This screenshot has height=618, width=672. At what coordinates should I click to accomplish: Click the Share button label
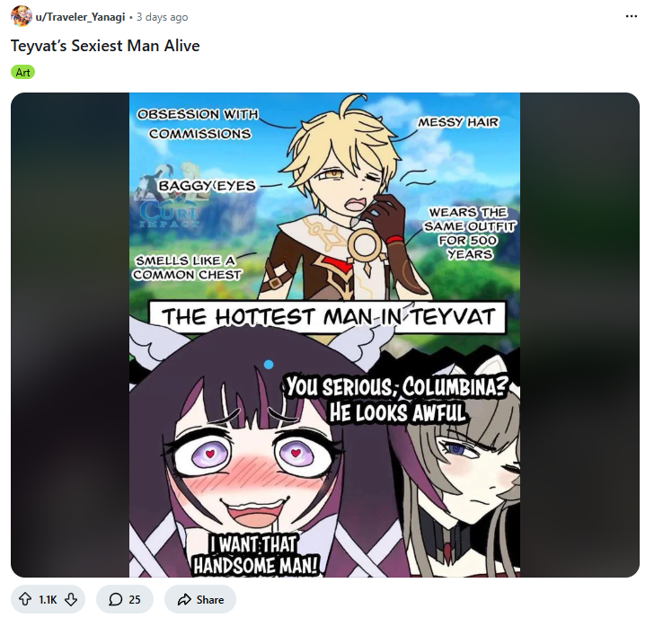(x=210, y=599)
